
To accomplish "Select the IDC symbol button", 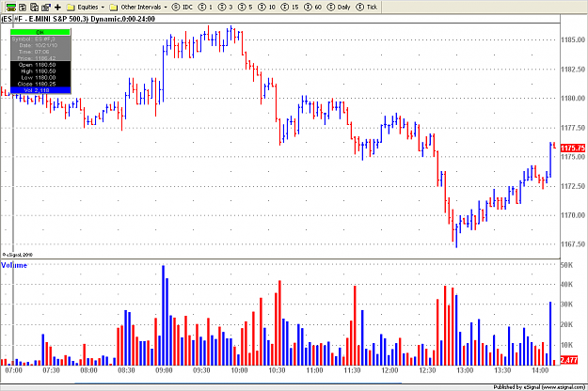I will point(183,7).
